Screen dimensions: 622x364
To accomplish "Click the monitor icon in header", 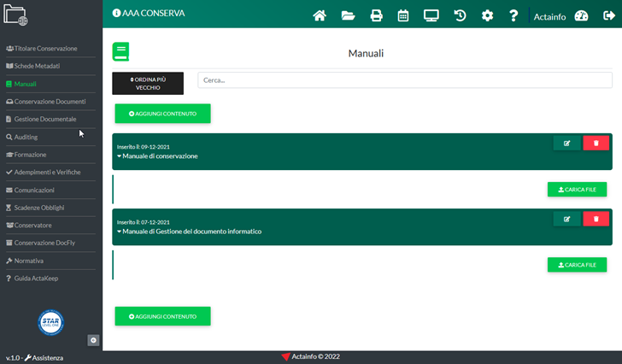I will (431, 15).
